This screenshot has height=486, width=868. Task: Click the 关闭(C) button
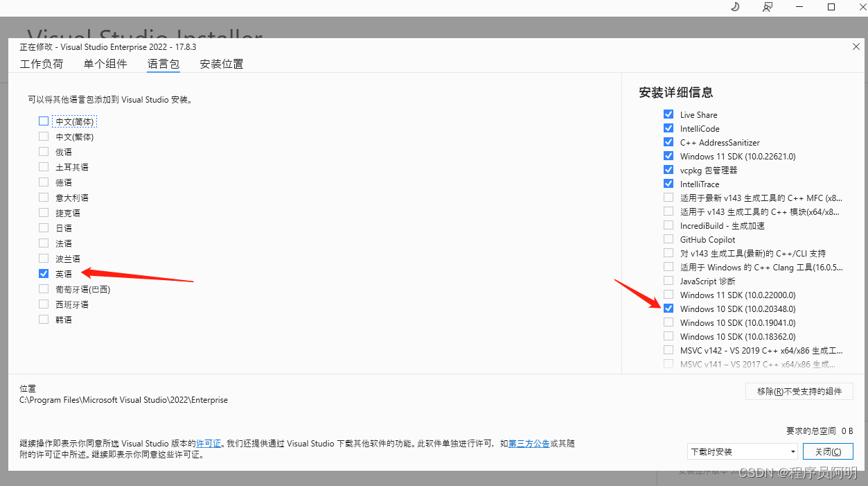pyautogui.click(x=828, y=451)
